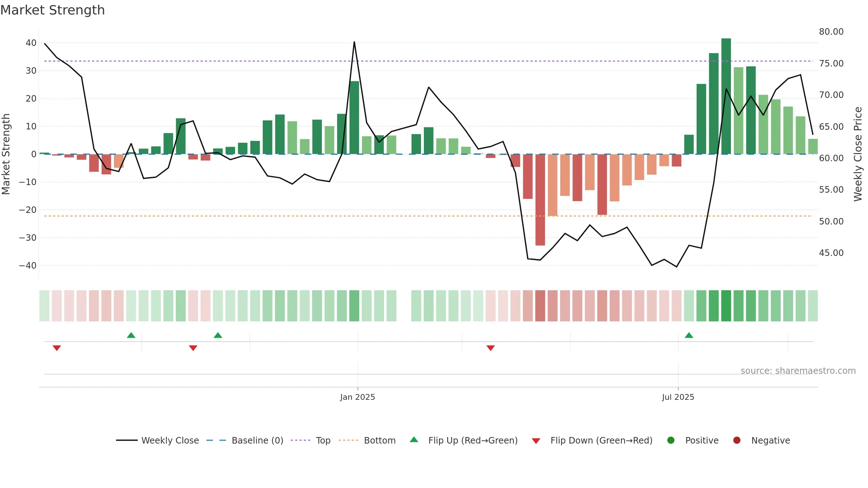Click the green Flip Up triangle in legend
Screen dimensions: 868x488
pyautogui.click(x=414, y=440)
